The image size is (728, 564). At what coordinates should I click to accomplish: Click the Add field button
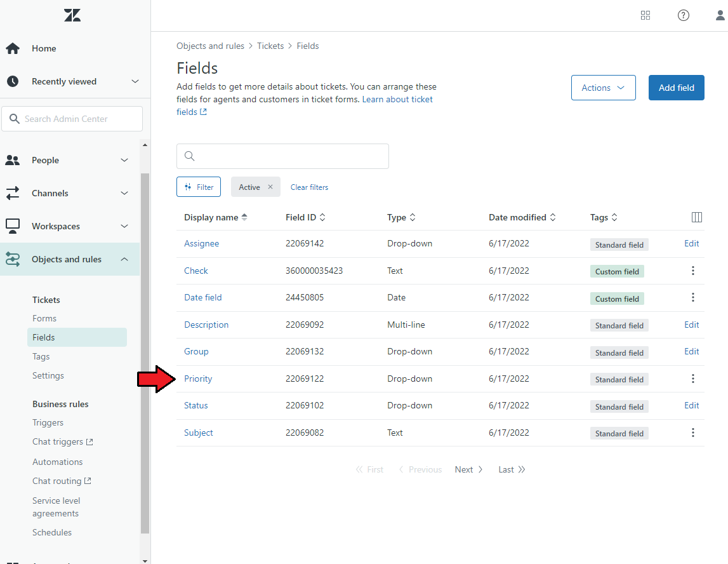[x=676, y=88]
